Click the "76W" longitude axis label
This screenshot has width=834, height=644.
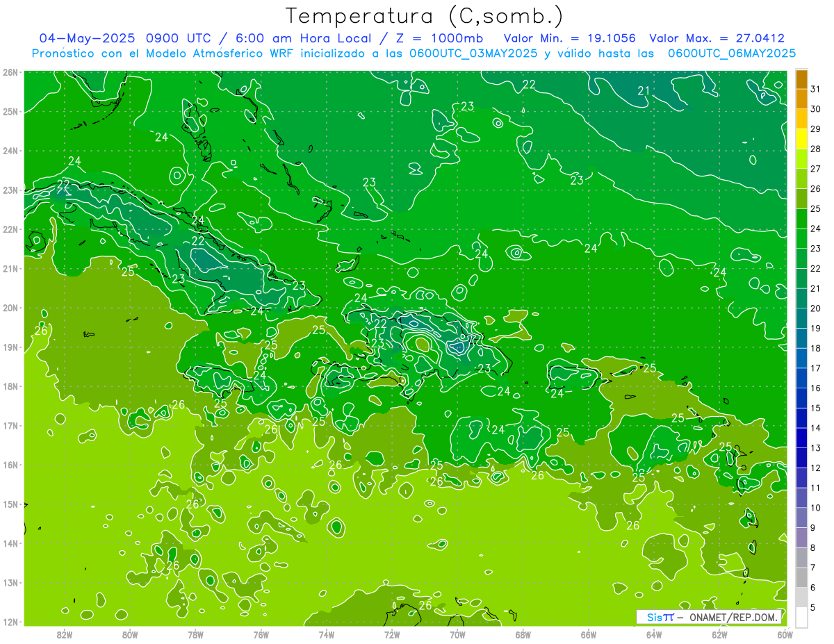(261, 635)
